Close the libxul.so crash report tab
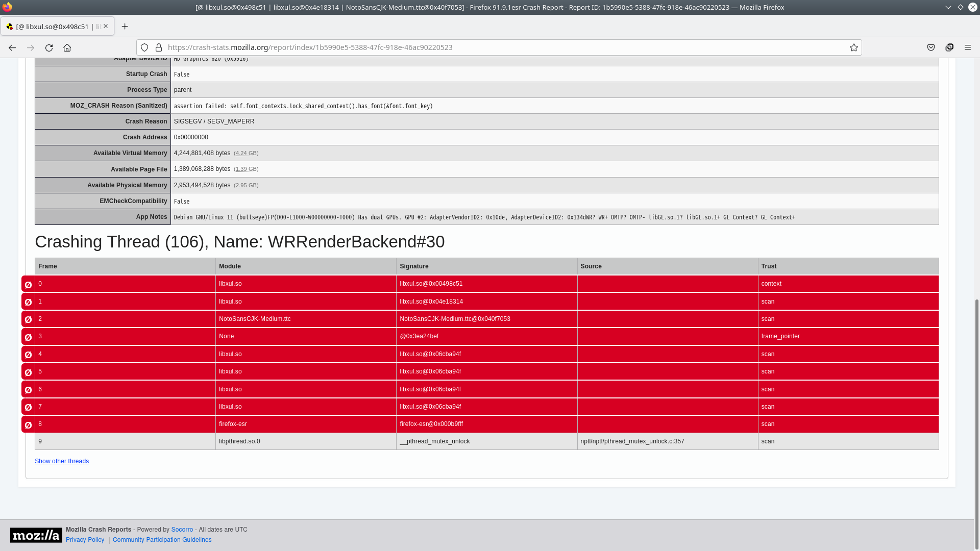The width and height of the screenshot is (980, 551). pos(106,26)
